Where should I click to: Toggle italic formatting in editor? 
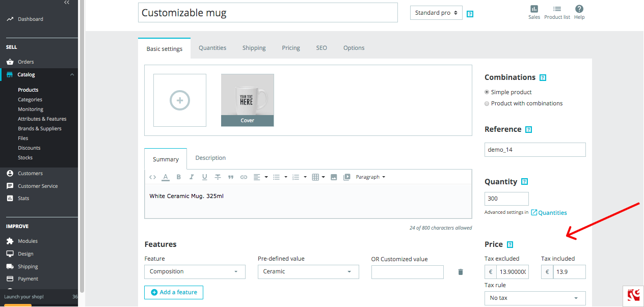click(192, 177)
